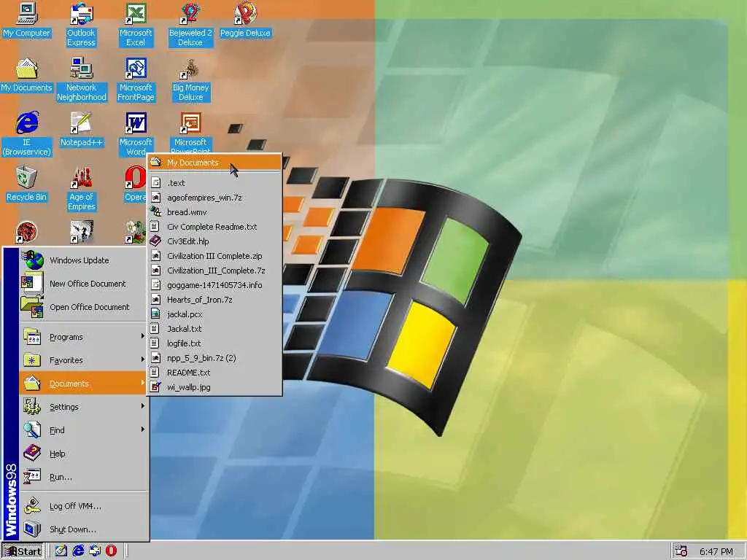Select the IE (Browservice) desktop icon
Screen dimensions: 747x560
click(x=27, y=134)
